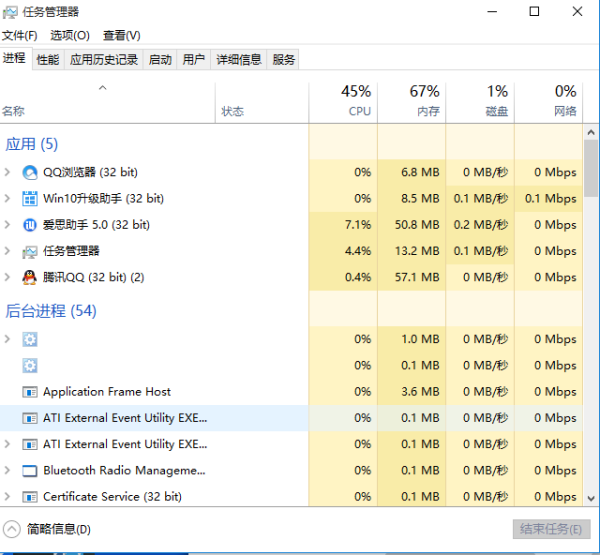The width and height of the screenshot is (600, 555).
Task: Click the Bluetooth Radio Management icon
Action: pyautogui.click(x=30, y=470)
